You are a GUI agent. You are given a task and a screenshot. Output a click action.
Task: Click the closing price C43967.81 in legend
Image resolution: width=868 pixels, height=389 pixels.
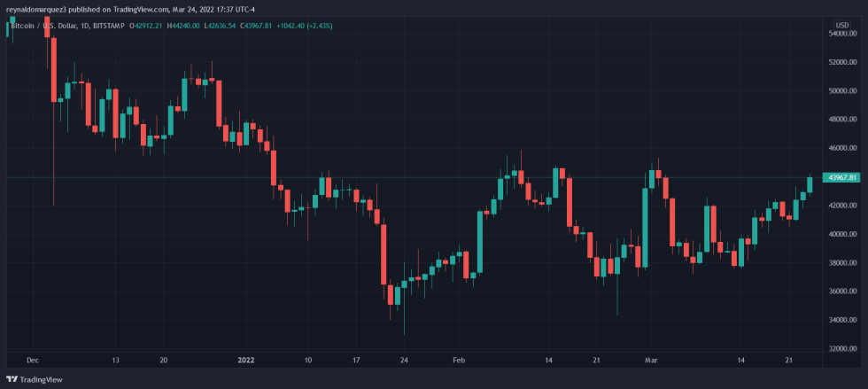pos(269,25)
